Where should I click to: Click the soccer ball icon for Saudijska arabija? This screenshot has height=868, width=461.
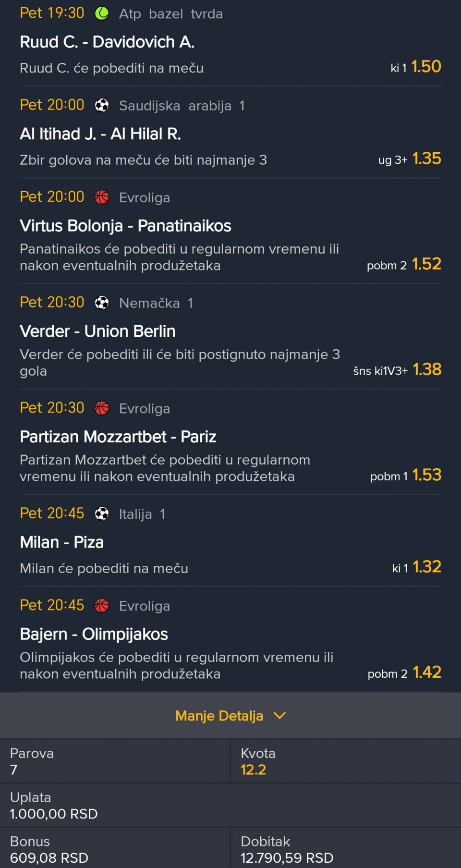(x=102, y=105)
